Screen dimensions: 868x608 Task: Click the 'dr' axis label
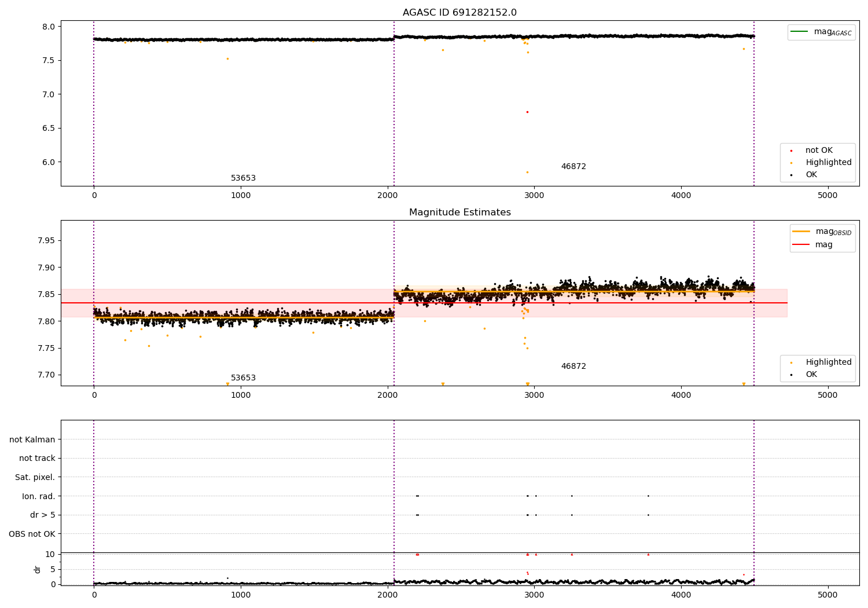tap(38, 569)
